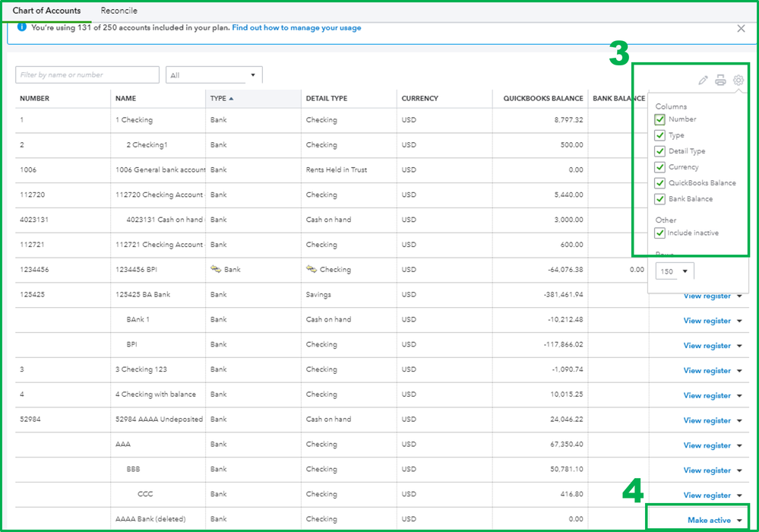Open the Find out how to manage your usage link
Viewport: 759px width, 532px height.
(x=296, y=27)
